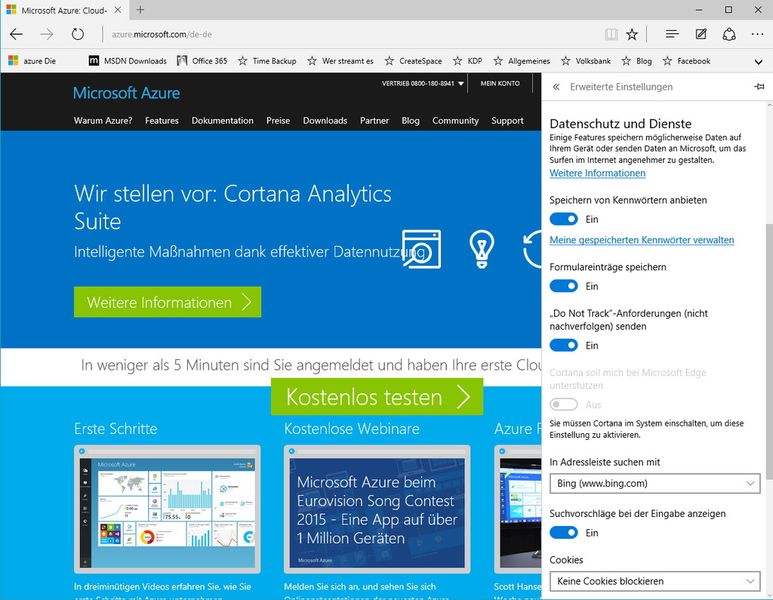Click the Microsoft Azure logo

pyautogui.click(x=126, y=93)
